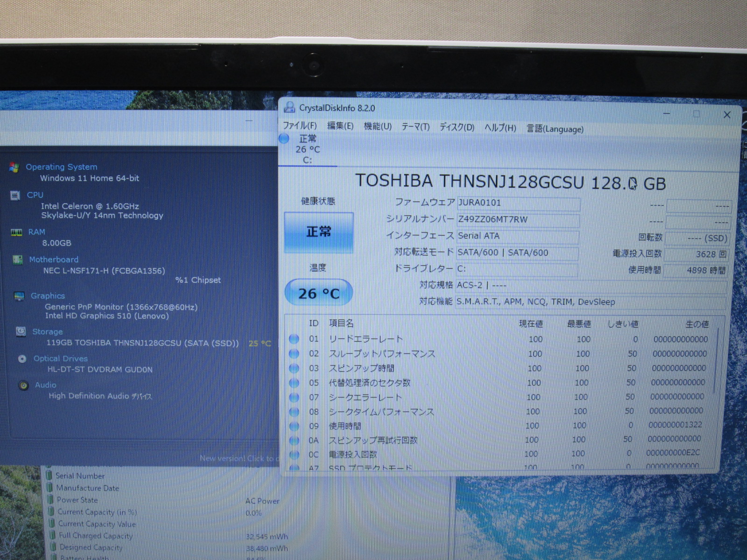Click the Operating System Windows icon in Speccy

click(14, 167)
